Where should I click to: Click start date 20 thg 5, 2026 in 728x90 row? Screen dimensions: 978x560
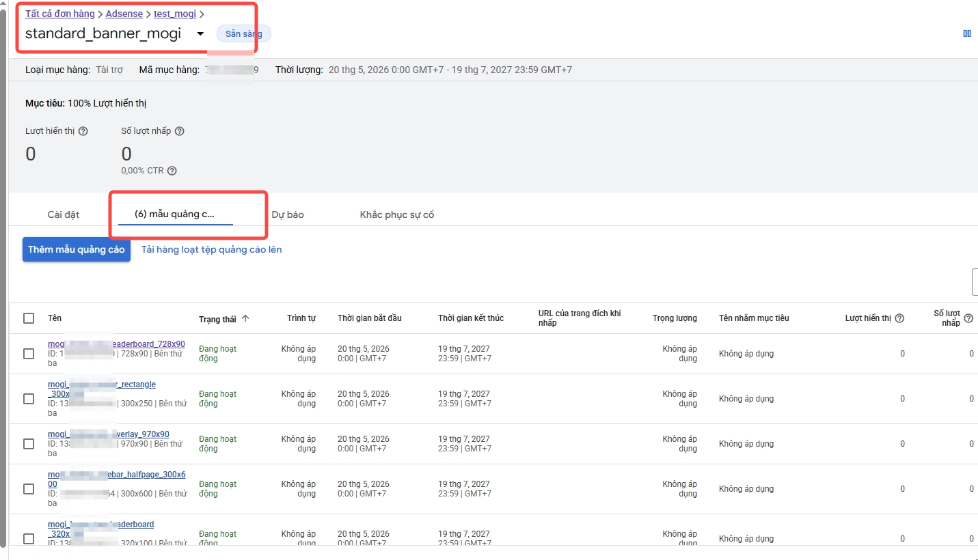coord(364,349)
